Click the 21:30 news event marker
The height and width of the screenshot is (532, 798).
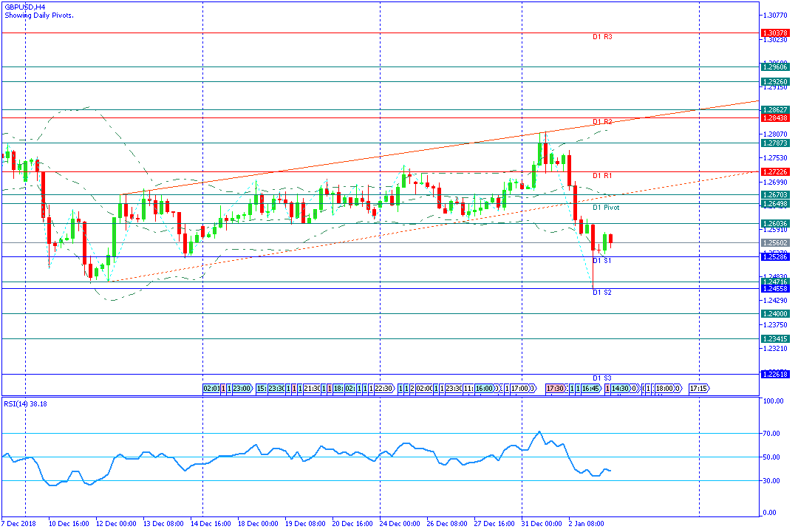click(312, 389)
